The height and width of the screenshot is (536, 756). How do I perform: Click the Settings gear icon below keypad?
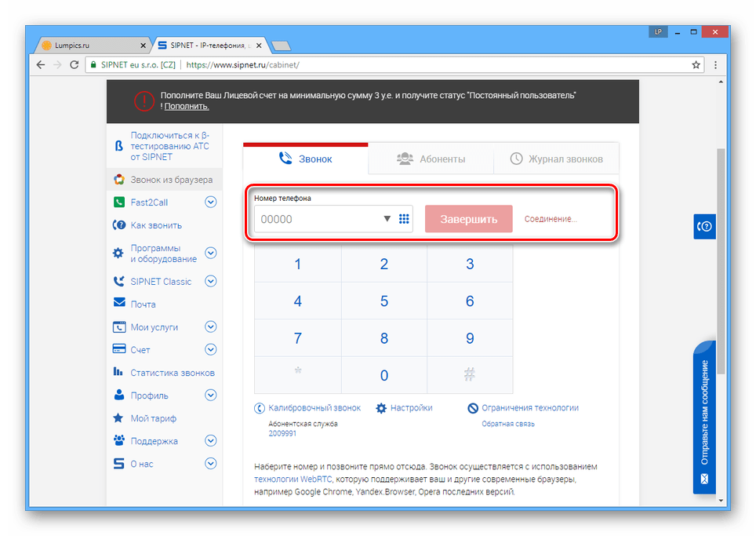381,408
